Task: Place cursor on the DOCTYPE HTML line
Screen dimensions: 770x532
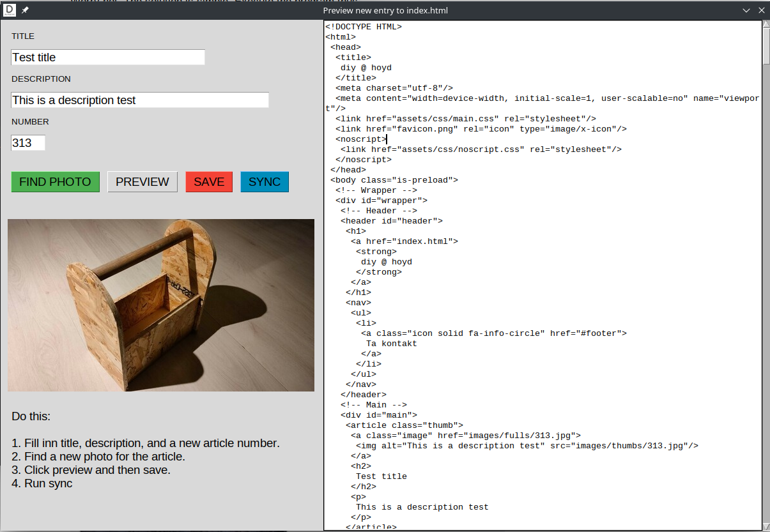Action: 363,27
